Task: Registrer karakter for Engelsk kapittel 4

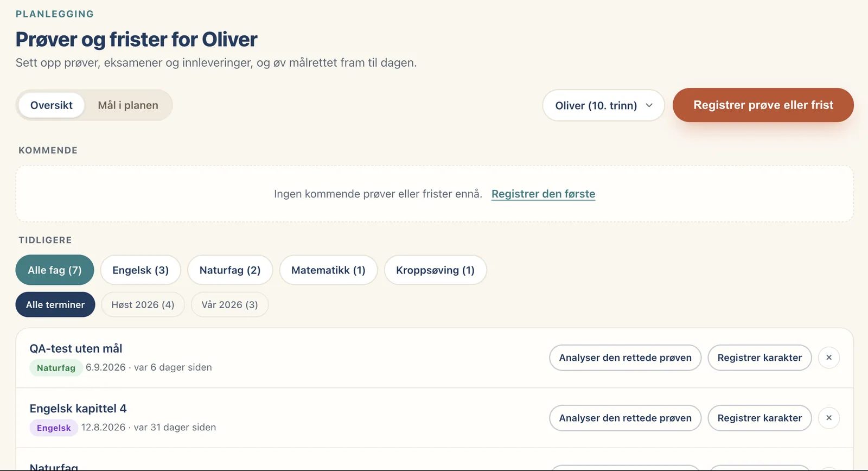Action: coord(759,418)
